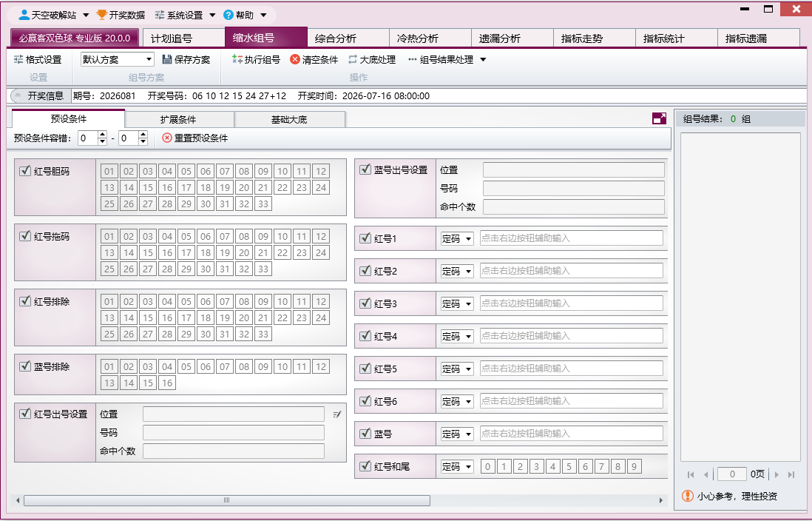Click the 保存方案 save icon
This screenshot has height=521, width=812.
point(166,60)
